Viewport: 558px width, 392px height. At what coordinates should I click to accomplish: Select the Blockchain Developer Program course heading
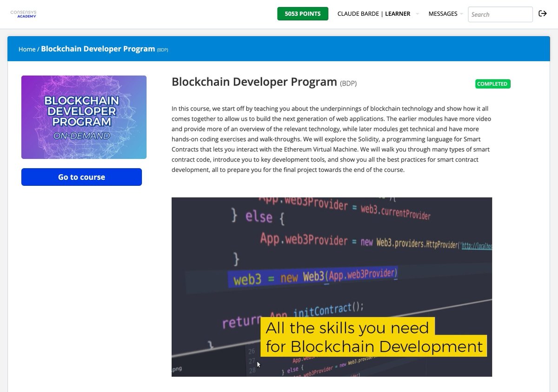(x=254, y=82)
